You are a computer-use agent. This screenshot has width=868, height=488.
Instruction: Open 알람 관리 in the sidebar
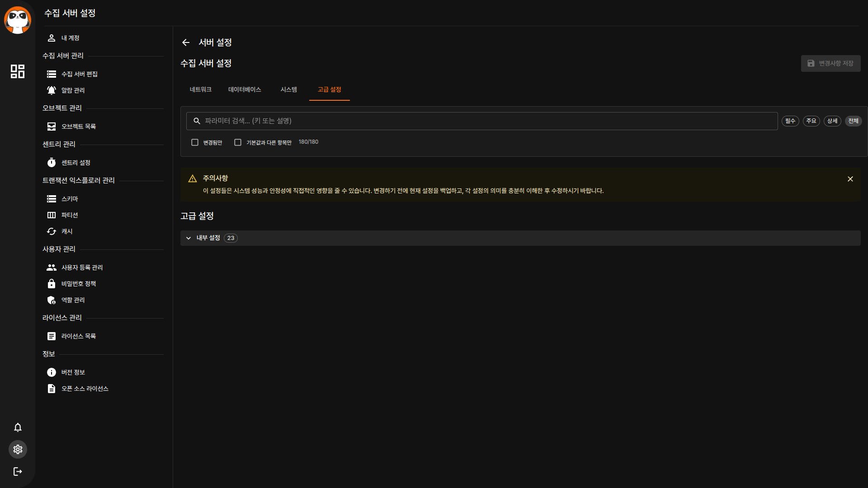point(73,90)
